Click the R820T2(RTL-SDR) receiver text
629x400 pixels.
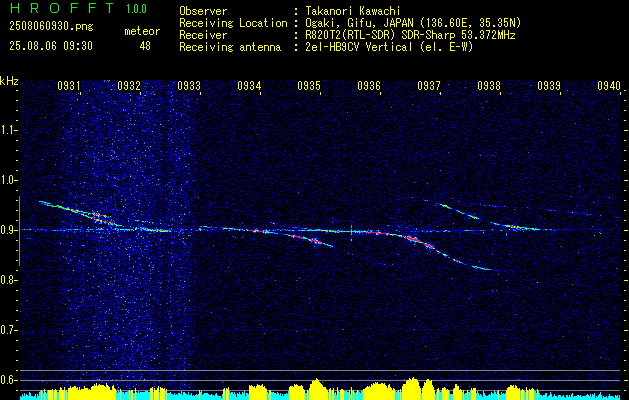pyautogui.click(x=410, y=35)
